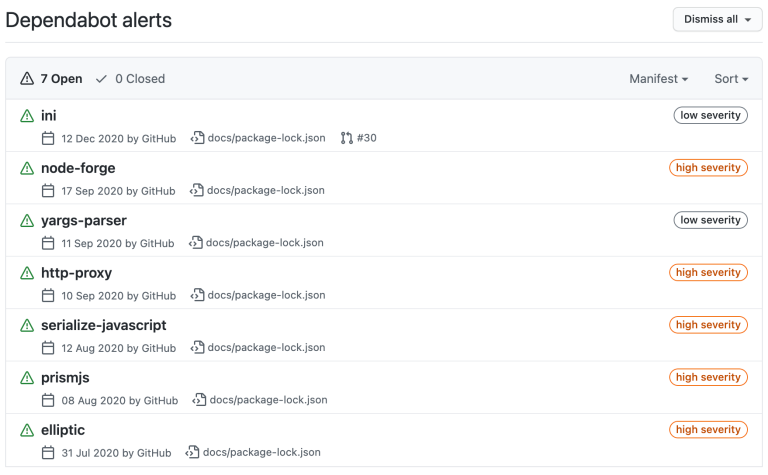The height and width of the screenshot is (475, 768).
Task: Click the '12 Aug 2020 by GitHub' text
Action: click(119, 348)
